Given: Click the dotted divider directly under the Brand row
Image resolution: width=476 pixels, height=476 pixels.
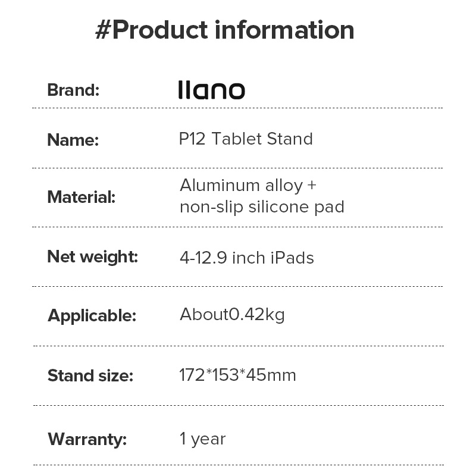Looking at the screenshot, I should pos(238,108).
